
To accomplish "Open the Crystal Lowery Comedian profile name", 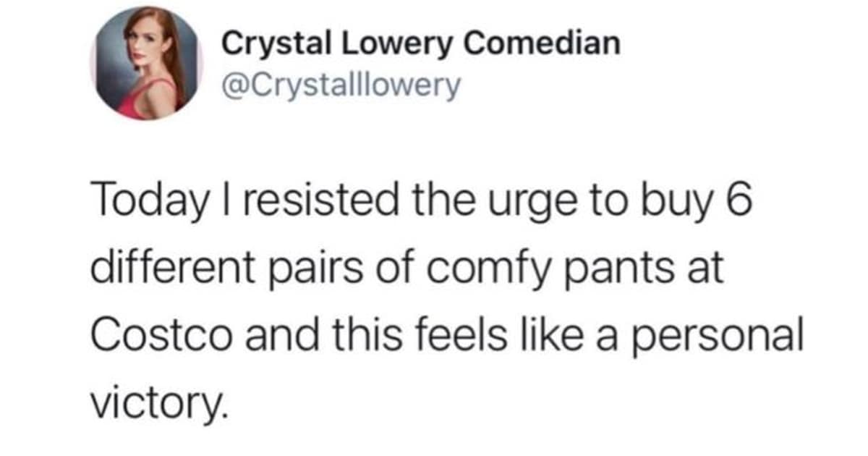I will click(420, 44).
